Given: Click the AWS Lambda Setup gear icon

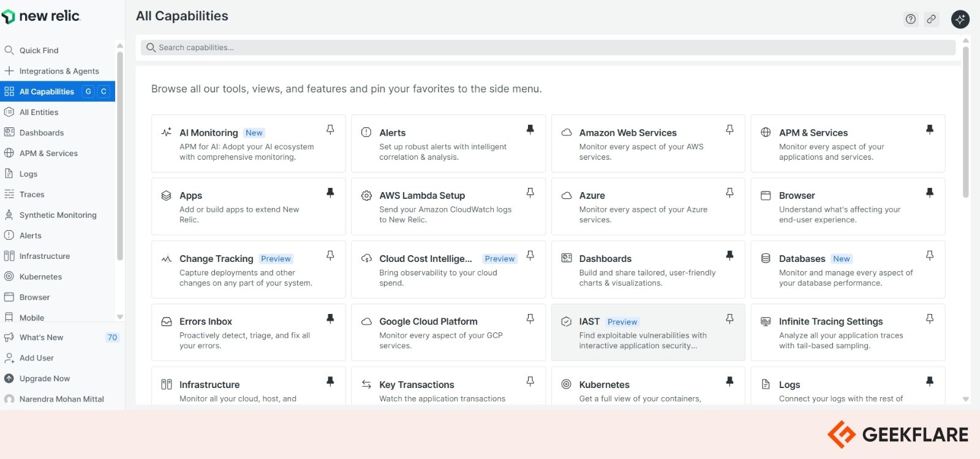Looking at the screenshot, I should (x=366, y=195).
